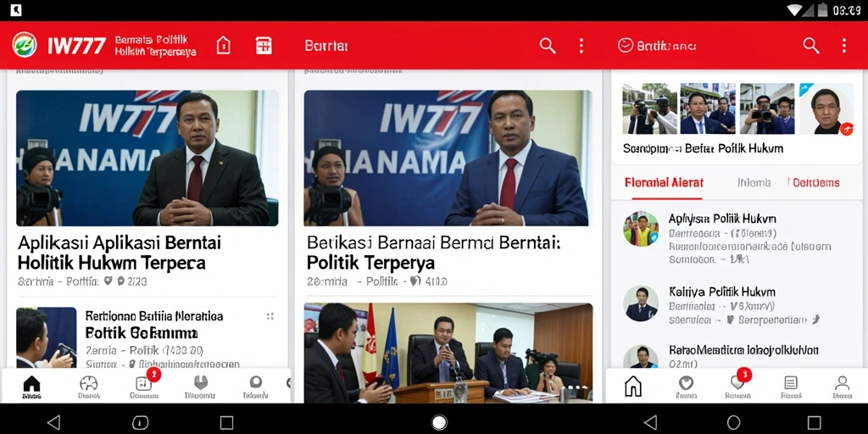This screenshot has width=868, height=434.
Task: Open the Boltik Gekanima row thumbnail
Action: (x=47, y=337)
